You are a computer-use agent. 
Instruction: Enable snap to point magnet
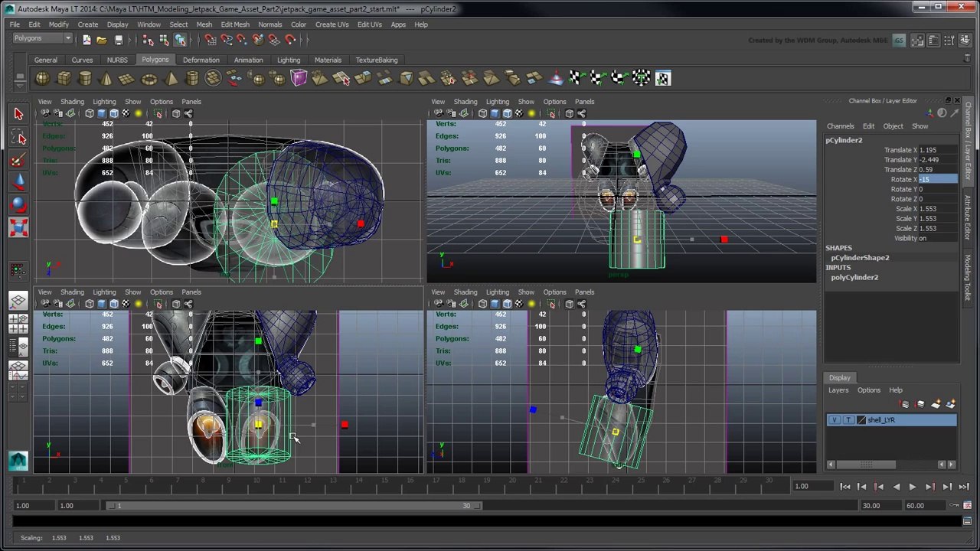point(242,40)
